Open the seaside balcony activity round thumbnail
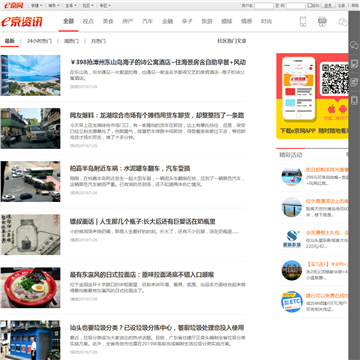Screen dimensions: 360x360 292,207
